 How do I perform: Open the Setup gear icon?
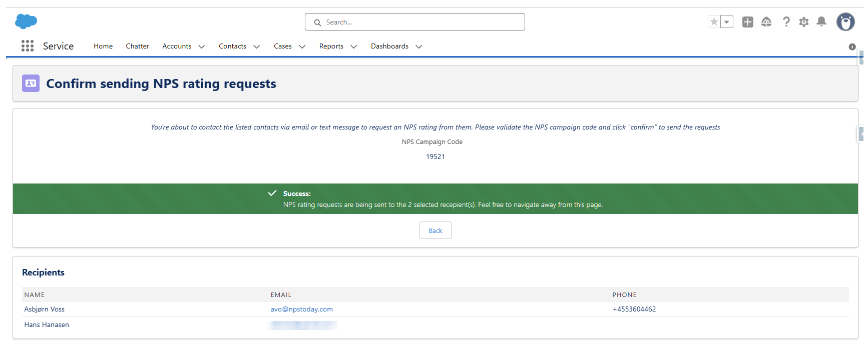click(x=804, y=22)
